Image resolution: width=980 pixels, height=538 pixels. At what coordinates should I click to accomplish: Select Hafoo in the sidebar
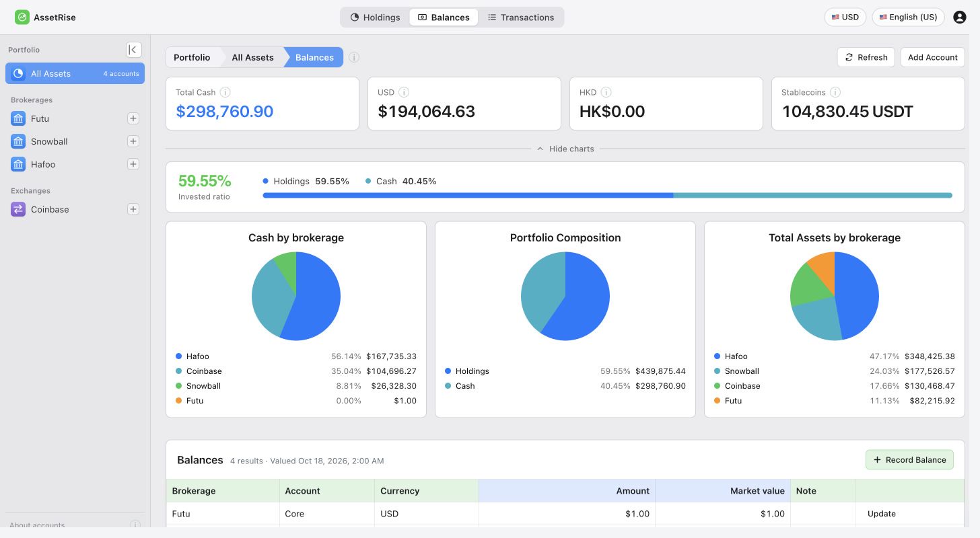coord(75,164)
